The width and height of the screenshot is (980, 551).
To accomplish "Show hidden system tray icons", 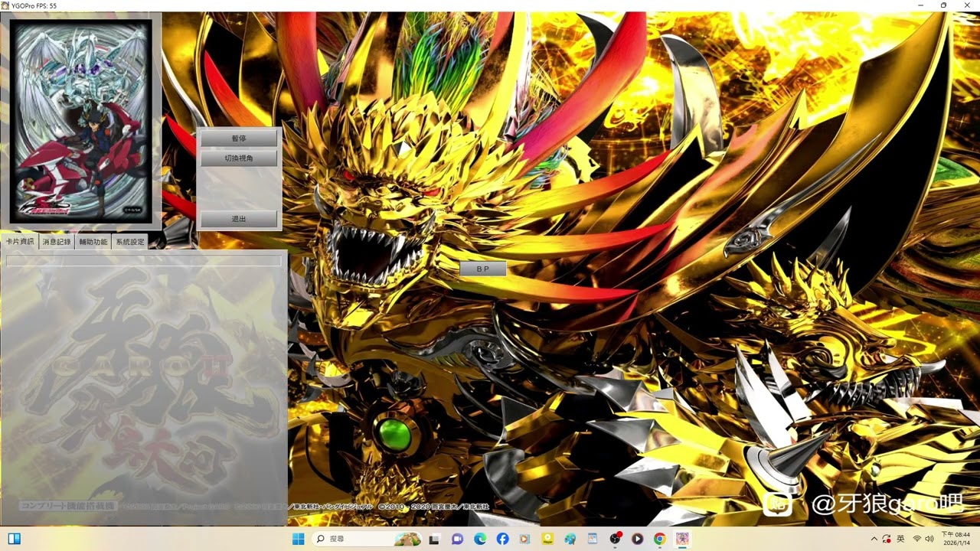I will [x=874, y=539].
